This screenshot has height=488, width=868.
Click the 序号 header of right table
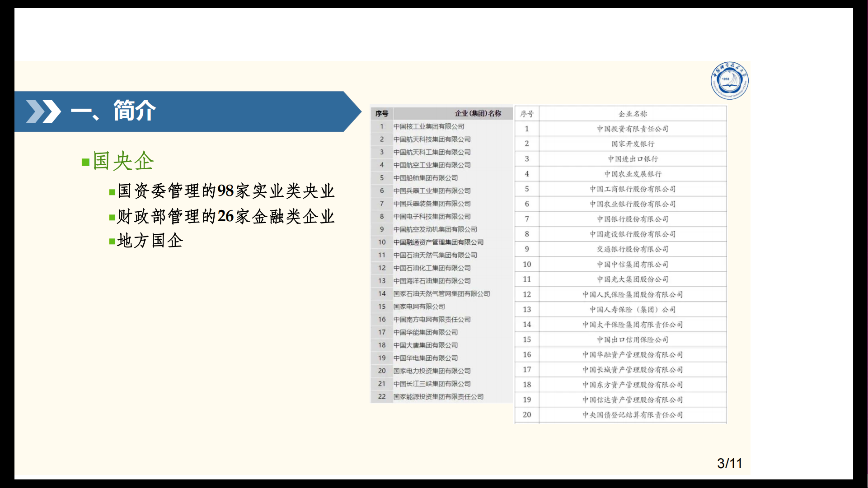(526, 114)
